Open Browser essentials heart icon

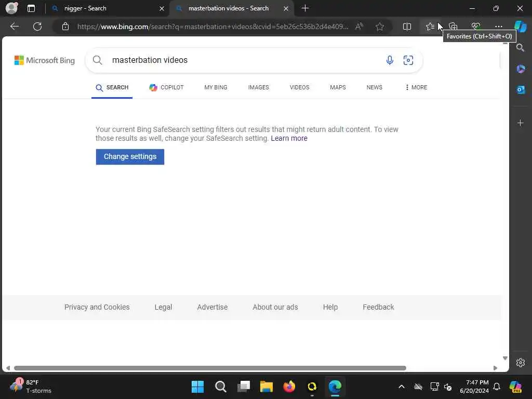pos(476,26)
